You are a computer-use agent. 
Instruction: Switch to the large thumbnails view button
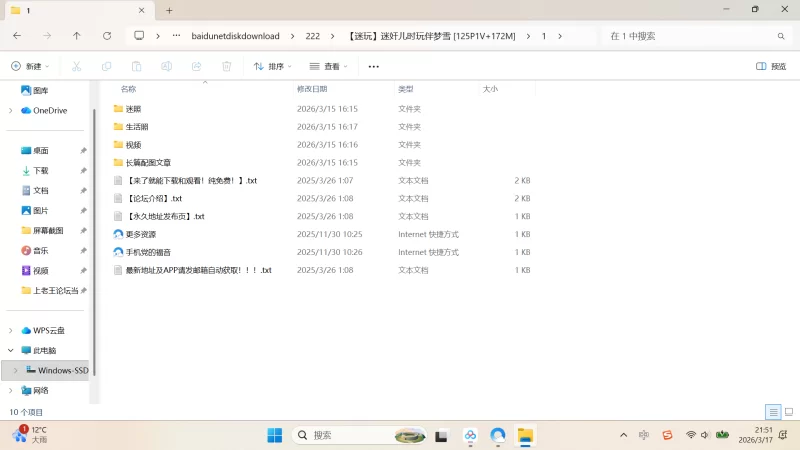(x=788, y=412)
